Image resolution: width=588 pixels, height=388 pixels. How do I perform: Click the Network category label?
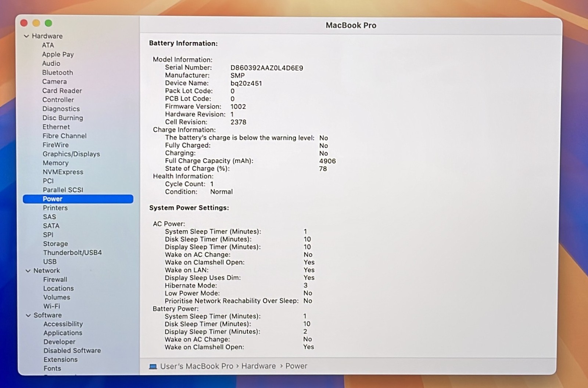(x=46, y=271)
